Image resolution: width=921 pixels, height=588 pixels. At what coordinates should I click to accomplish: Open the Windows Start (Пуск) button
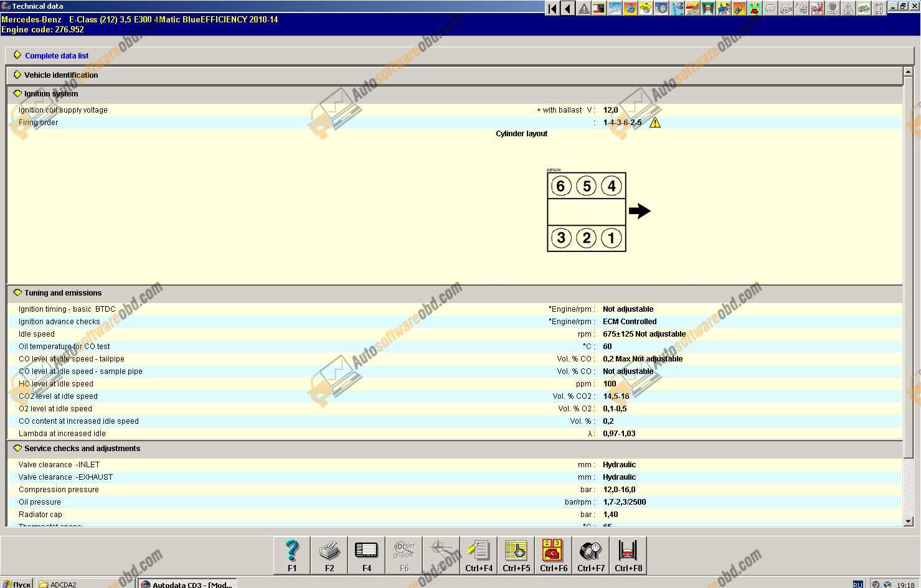[x=17, y=584]
